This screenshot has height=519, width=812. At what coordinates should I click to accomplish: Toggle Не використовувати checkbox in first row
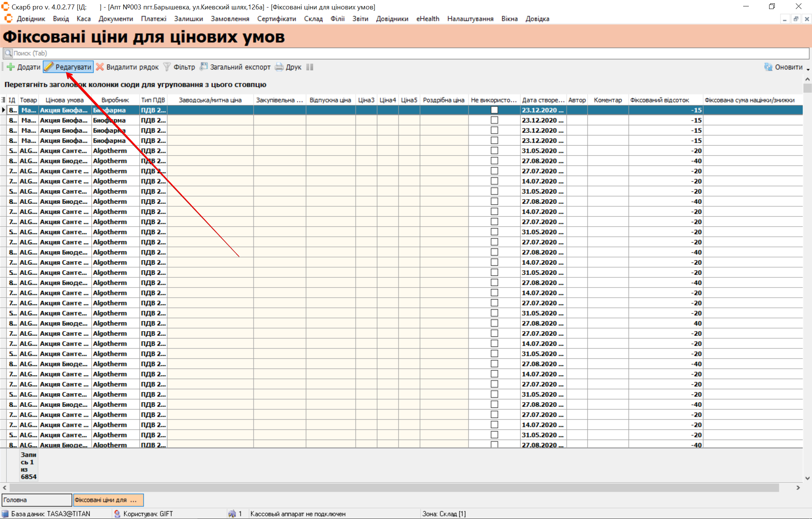494,110
